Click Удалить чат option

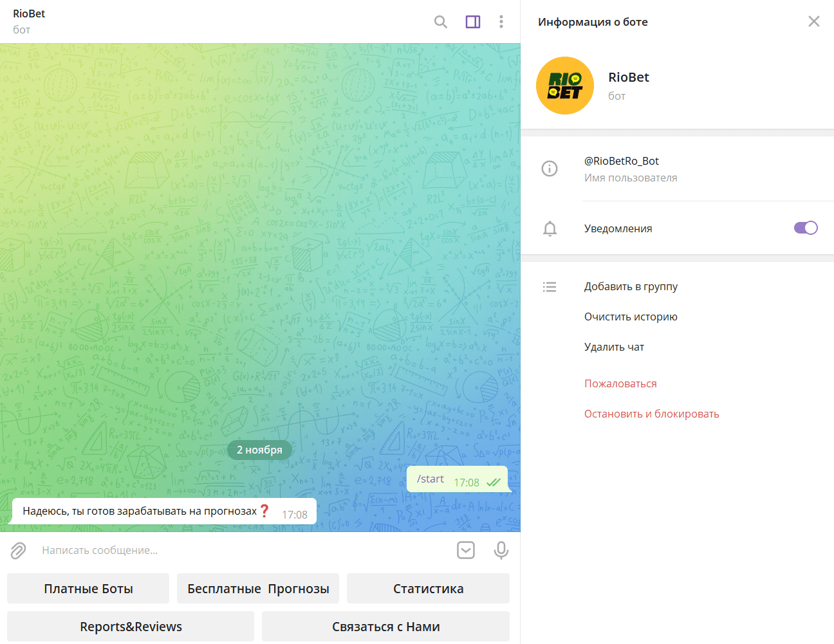pyautogui.click(x=614, y=347)
